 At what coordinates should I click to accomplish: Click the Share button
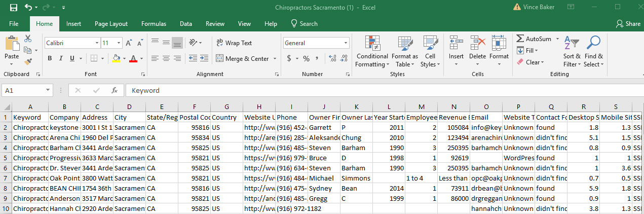[628, 24]
